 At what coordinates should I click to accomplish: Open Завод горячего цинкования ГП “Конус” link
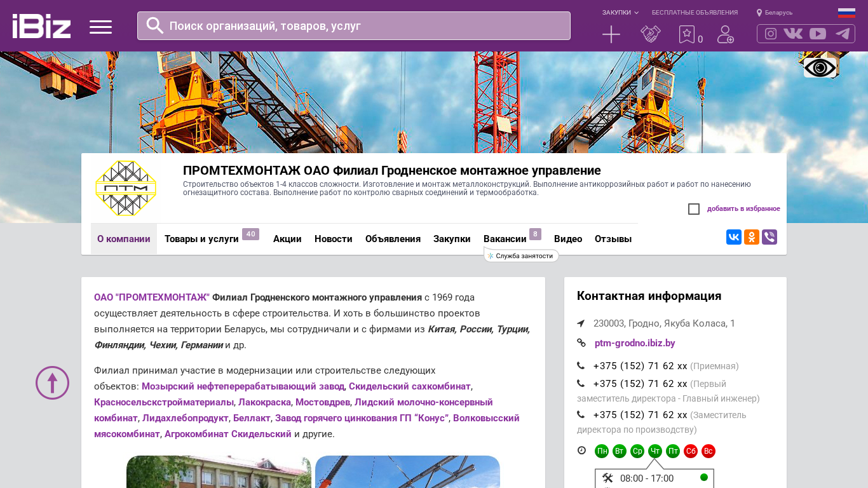pos(362,418)
